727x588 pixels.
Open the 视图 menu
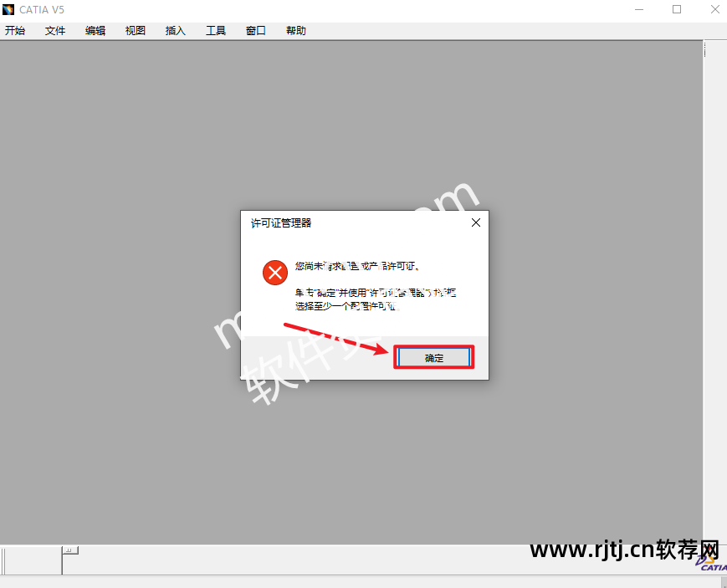pos(136,31)
